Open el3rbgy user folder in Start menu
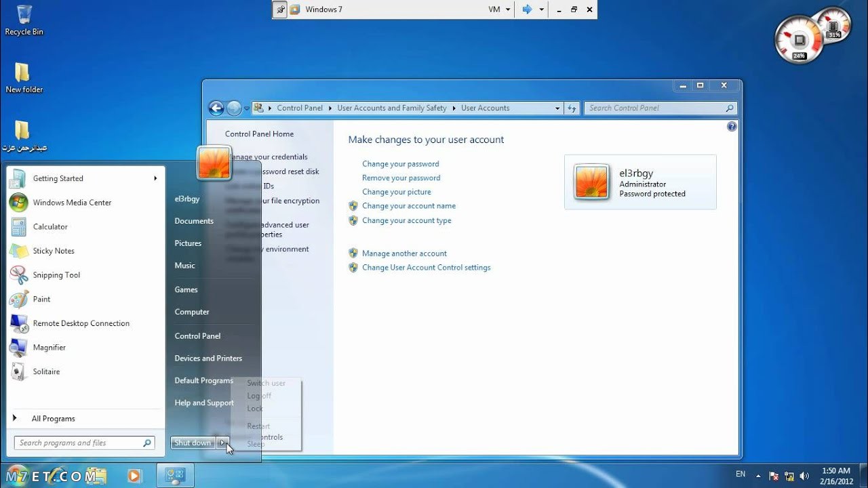The image size is (868, 488). coord(187,199)
